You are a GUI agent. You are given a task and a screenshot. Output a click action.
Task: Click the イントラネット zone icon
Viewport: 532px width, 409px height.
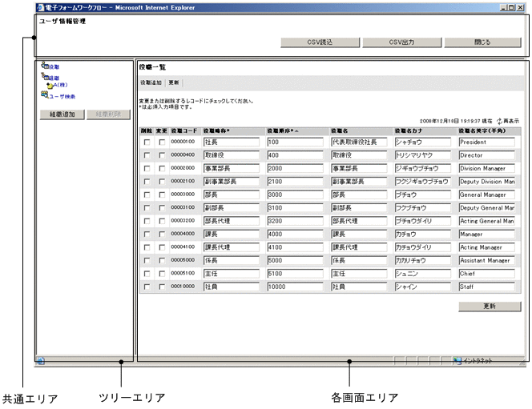[x=457, y=360]
